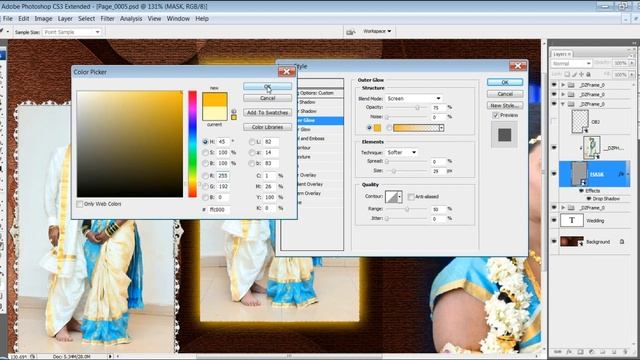
Task: Click the delete layer trash icon
Action: pyautogui.click(x=625, y=352)
